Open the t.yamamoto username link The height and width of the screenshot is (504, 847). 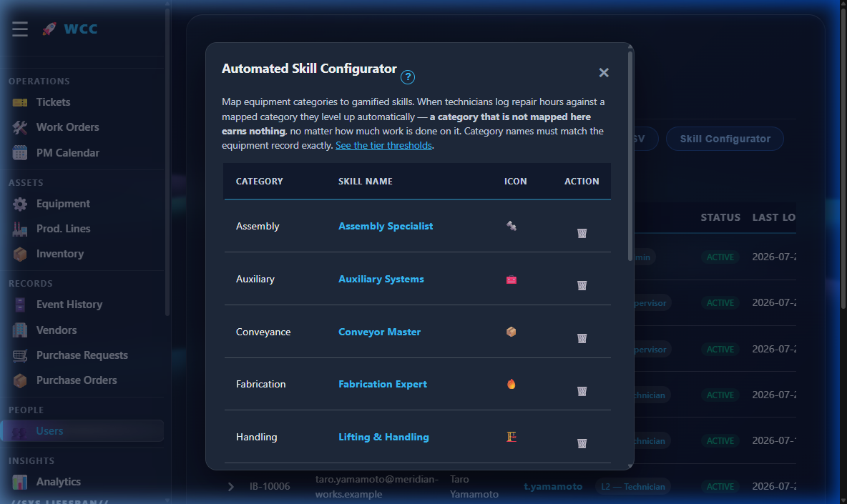coord(553,487)
